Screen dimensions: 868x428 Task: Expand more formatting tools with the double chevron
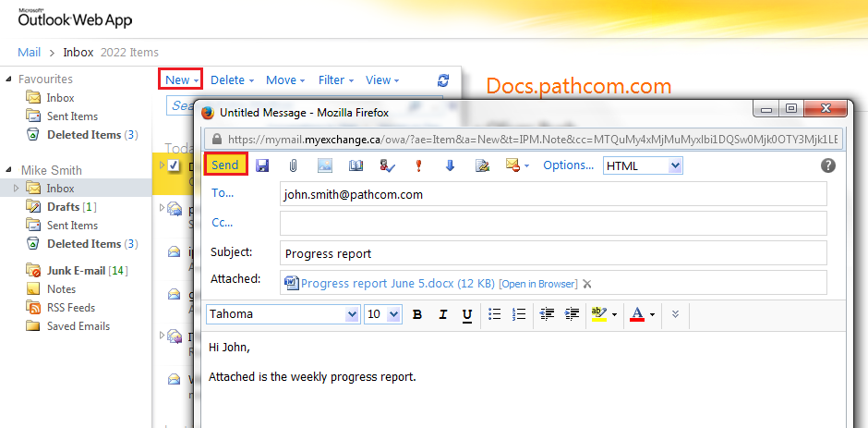click(675, 314)
